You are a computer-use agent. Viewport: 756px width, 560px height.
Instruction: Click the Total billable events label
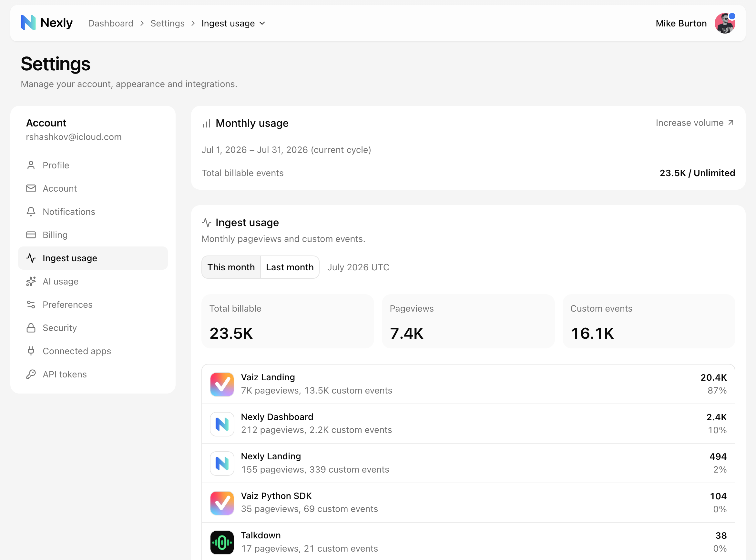(x=242, y=173)
